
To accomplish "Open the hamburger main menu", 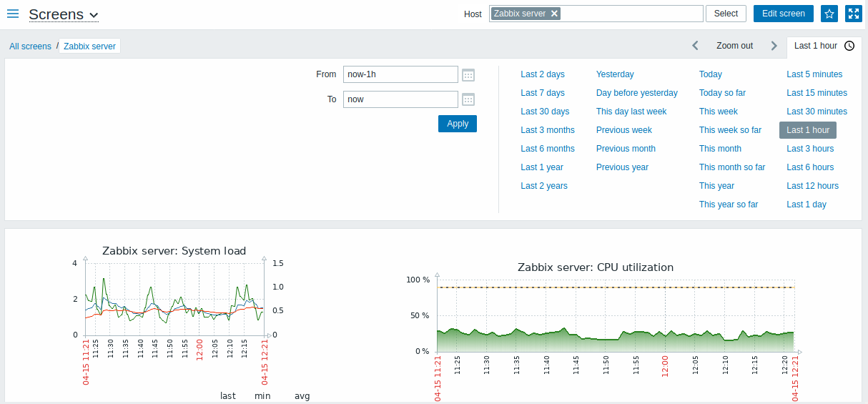I will point(13,14).
